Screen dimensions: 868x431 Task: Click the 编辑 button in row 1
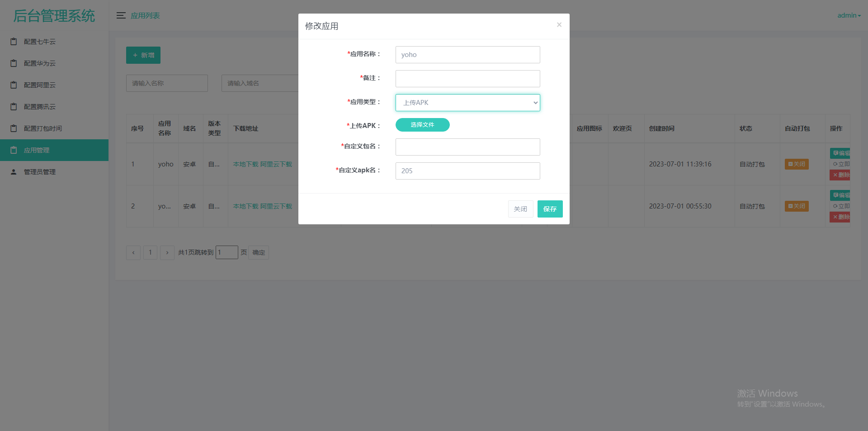click(x=840, y=153)
